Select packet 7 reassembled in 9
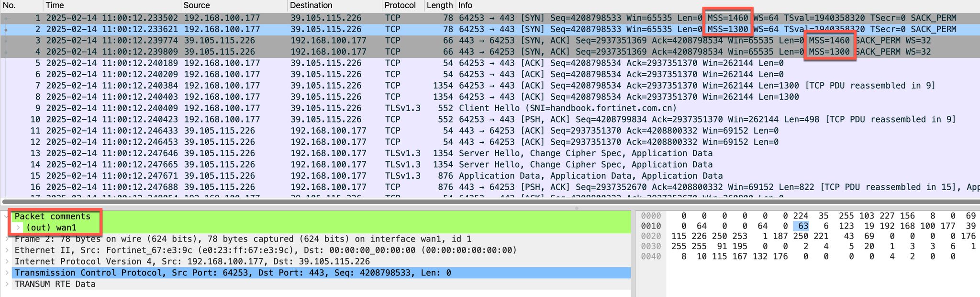980x297 pixels. pos(490,85)
